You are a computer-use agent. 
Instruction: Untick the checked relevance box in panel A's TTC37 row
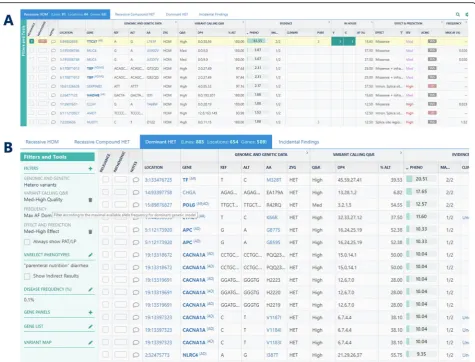pyautogui.click(x=32, y=41)
